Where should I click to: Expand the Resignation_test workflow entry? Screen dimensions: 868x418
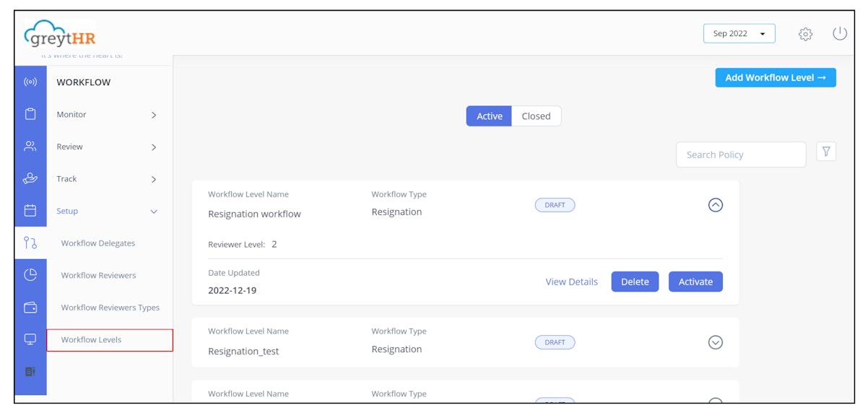pyautogui.click(x=716, y=341)
